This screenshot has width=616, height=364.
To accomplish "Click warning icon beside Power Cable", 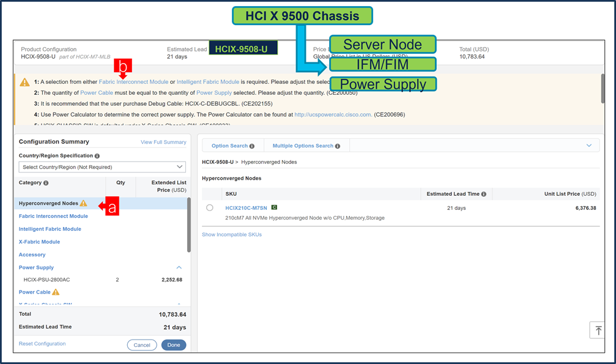I will coord(56,292).
